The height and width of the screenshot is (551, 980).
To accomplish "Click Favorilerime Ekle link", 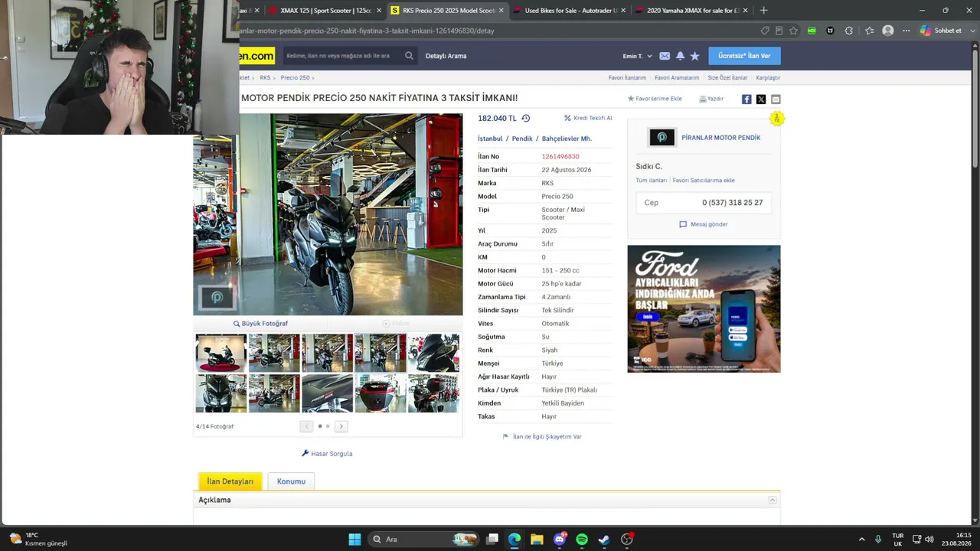I will [655, 99].
